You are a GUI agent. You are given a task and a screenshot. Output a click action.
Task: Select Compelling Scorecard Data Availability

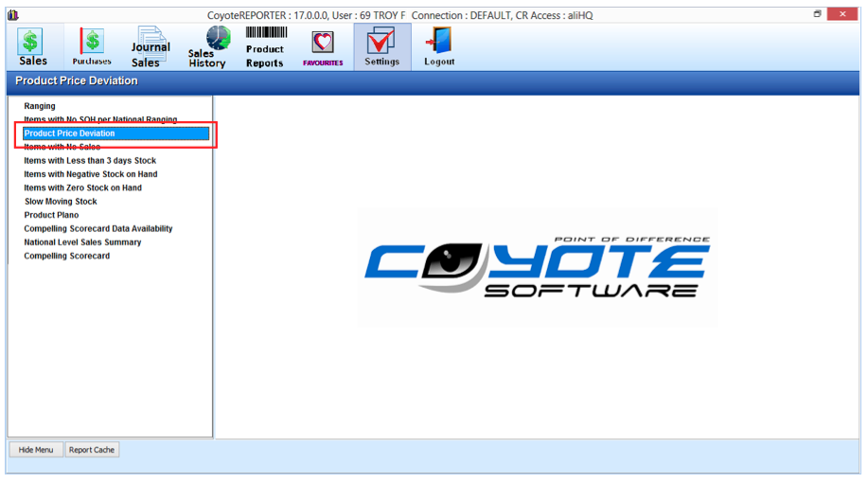pyautogui.click(x=98, y=229)
